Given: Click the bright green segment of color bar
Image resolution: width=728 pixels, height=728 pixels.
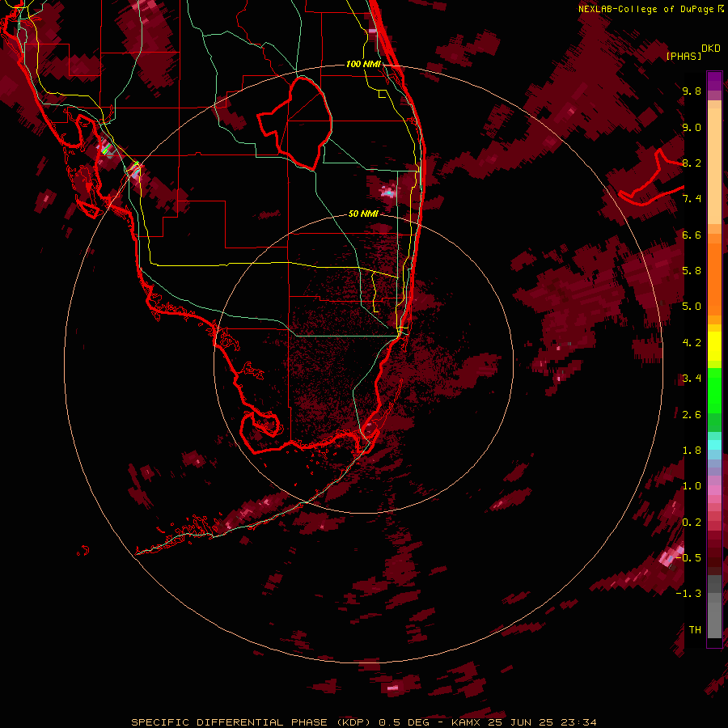Looking at the screenshot, I should click(x=714, y=391).
